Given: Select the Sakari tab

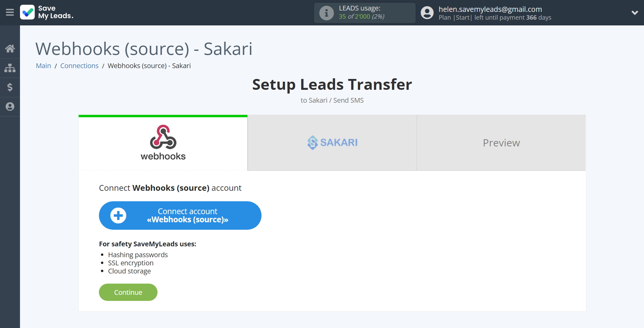Looking at the screenshot, I should click(x=332, y=143).
